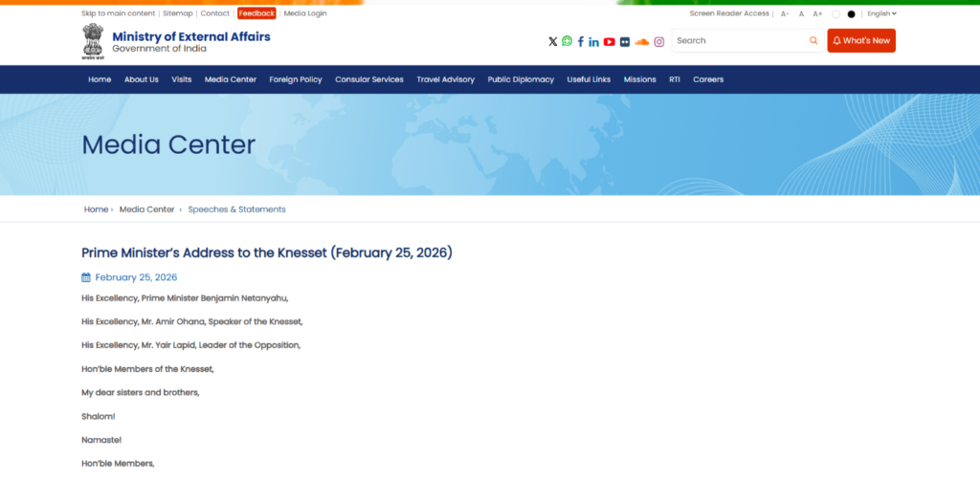Image resolution: width=980 pixels, height=482 pixels.
Task: Open the SoundCloud icon
Action: pyautogui.click(x=641, y=41)
